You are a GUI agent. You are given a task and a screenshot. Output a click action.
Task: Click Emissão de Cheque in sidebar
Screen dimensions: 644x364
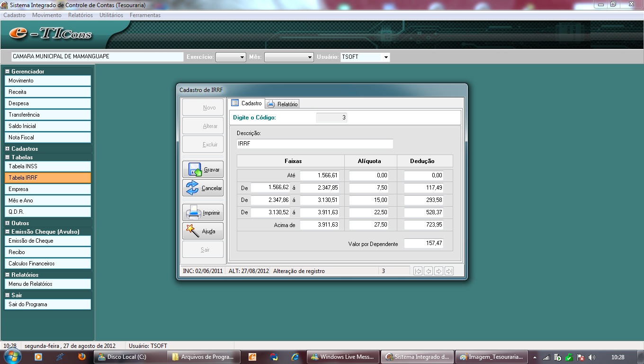point(47,241)
